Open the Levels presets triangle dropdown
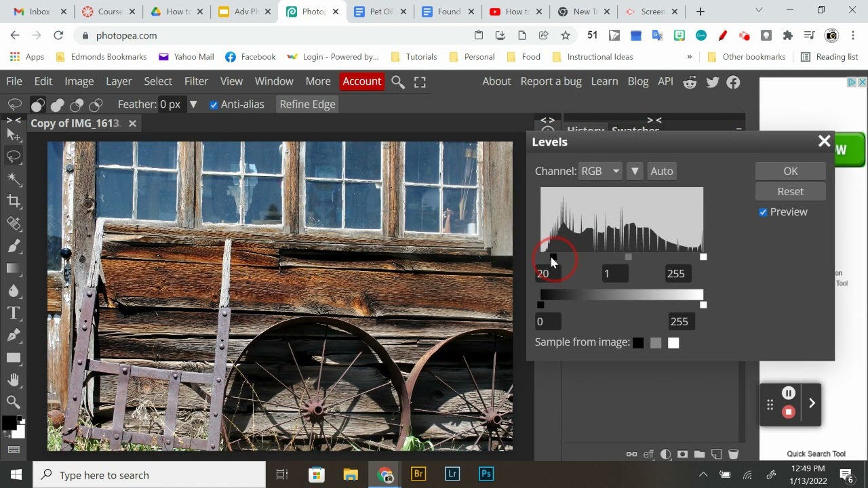 pos(635,171)
